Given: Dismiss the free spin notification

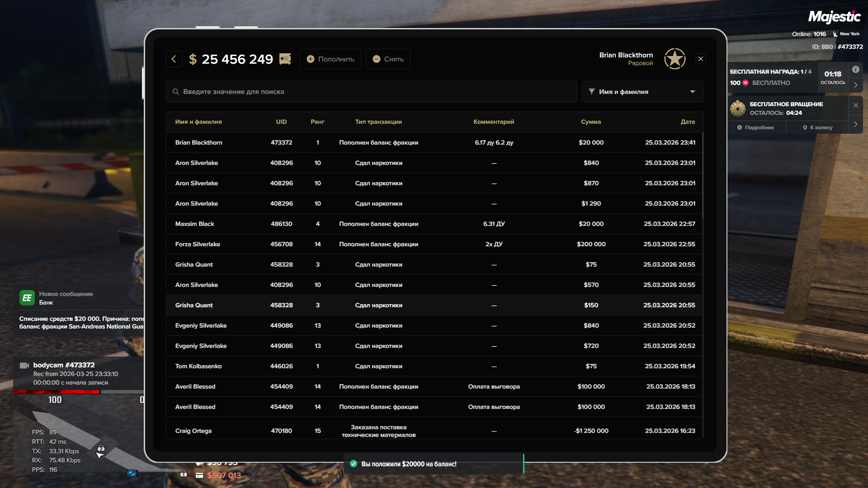Looking at the screenshot, I should coord(855,105).
